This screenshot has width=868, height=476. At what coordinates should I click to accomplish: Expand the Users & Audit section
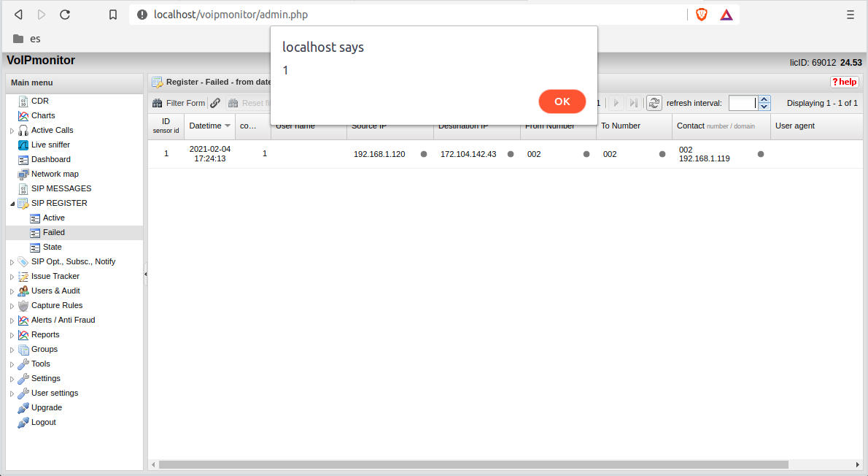(x=10, y=291)
